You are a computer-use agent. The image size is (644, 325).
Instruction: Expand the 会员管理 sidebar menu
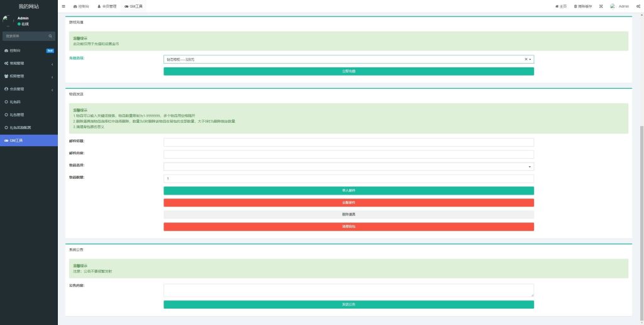point(28,89)
